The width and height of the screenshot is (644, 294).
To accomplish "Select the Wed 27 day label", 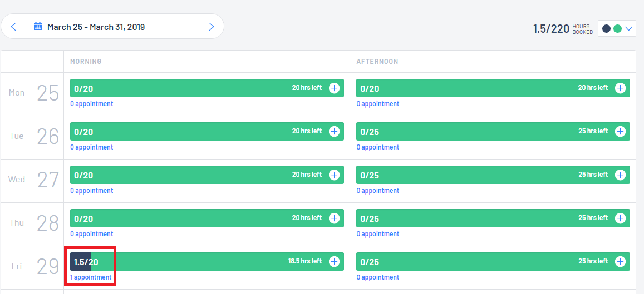I will click(x=34, y=180).
